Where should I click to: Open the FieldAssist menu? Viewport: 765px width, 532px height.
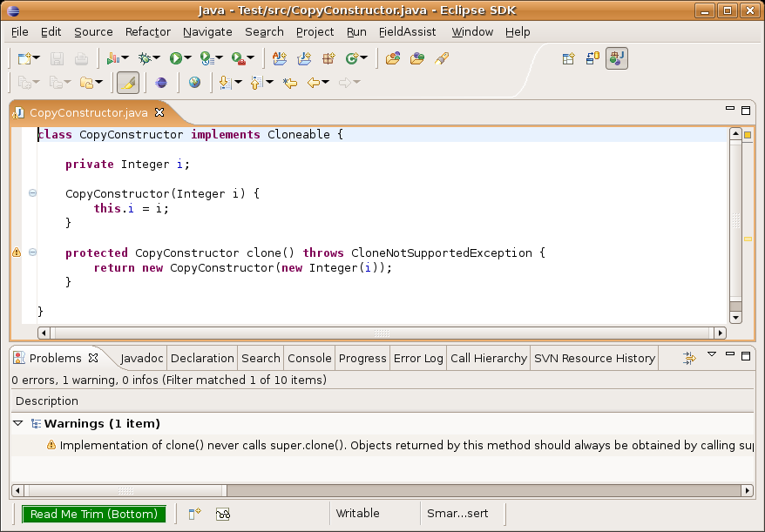[408, 32]
